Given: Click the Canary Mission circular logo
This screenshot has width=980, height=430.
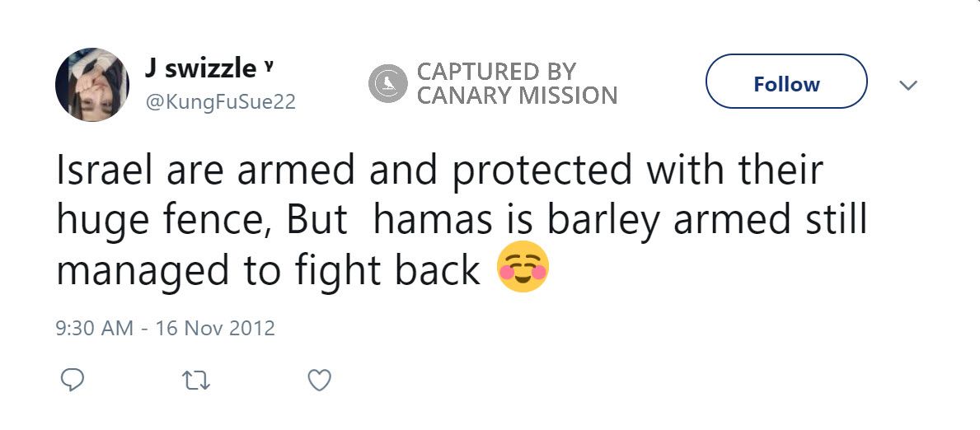Looking at the screenshot, I should click(388, 84).
